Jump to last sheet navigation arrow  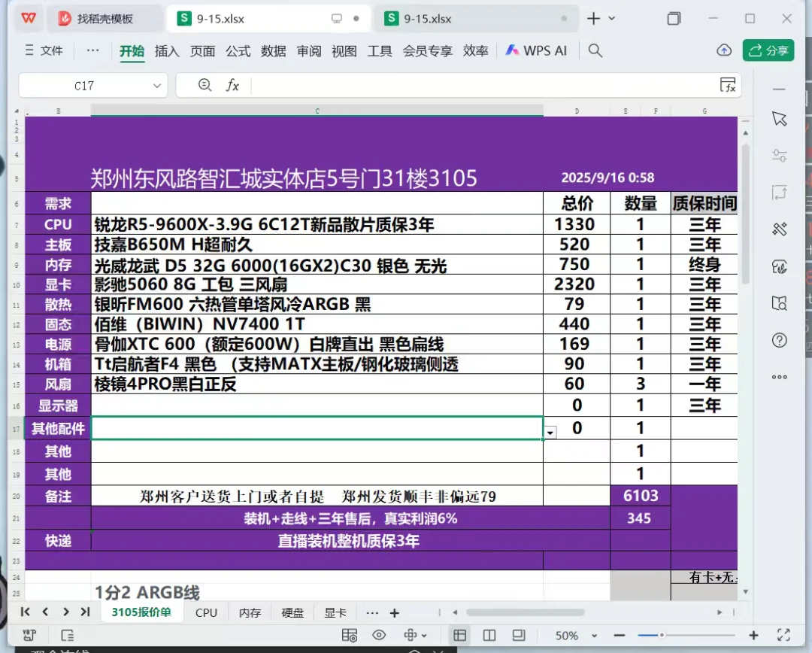pos(86,612)
